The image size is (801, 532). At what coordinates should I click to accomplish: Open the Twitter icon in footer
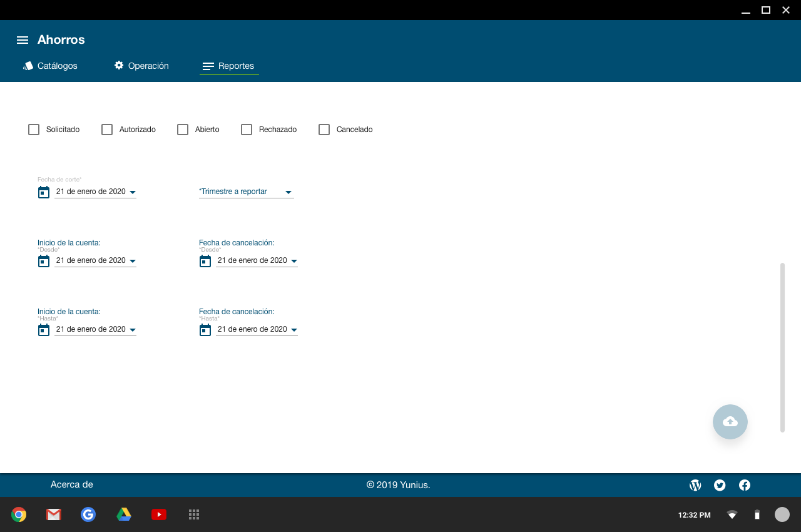720,485
